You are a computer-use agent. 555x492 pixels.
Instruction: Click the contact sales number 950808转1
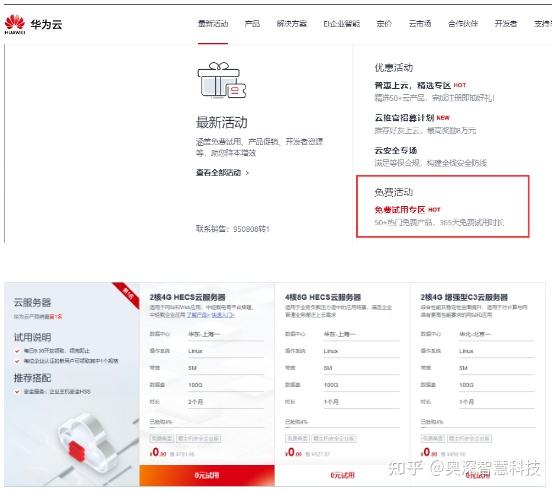click(251, 229)
